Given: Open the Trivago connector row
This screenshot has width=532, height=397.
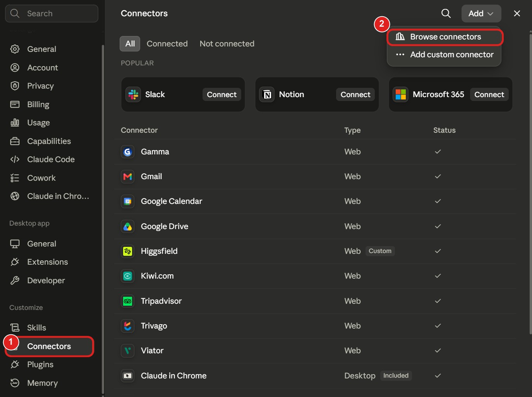Looking at the screenshot, I should click(x=316, y=326).
